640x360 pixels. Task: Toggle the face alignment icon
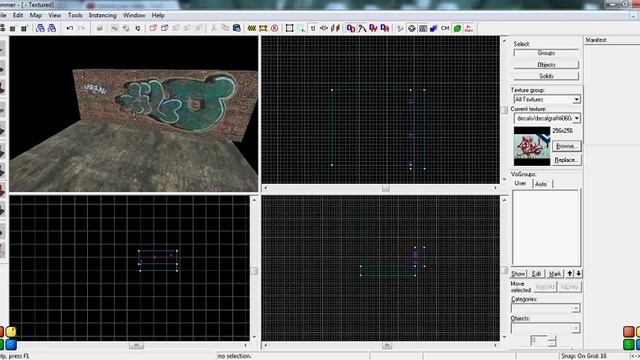pos(336,28)
